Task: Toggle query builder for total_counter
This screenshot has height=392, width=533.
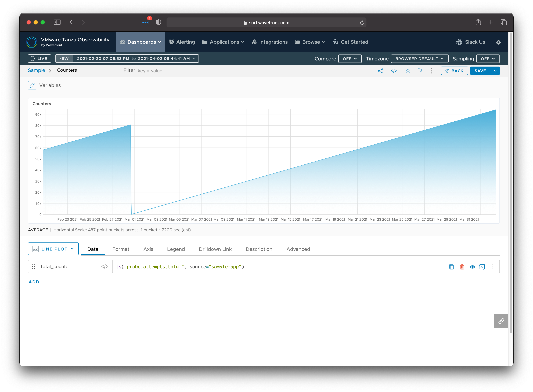Action: 105,266
